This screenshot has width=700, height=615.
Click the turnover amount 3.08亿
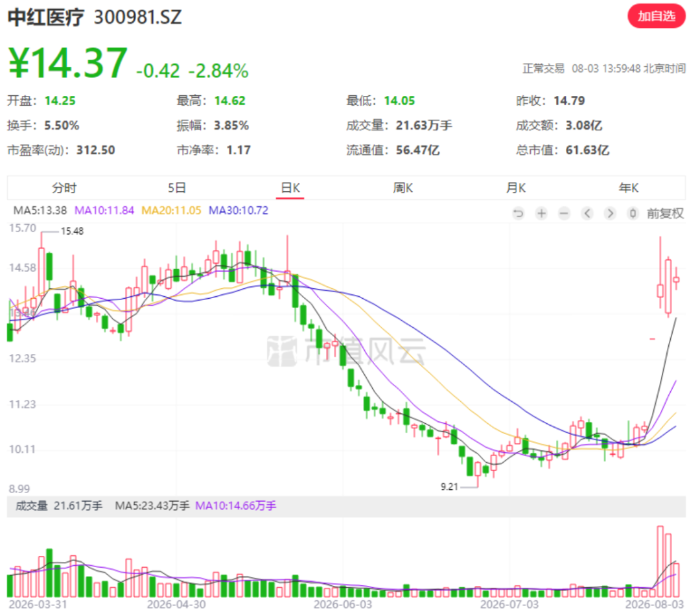(x=584, y=126)
